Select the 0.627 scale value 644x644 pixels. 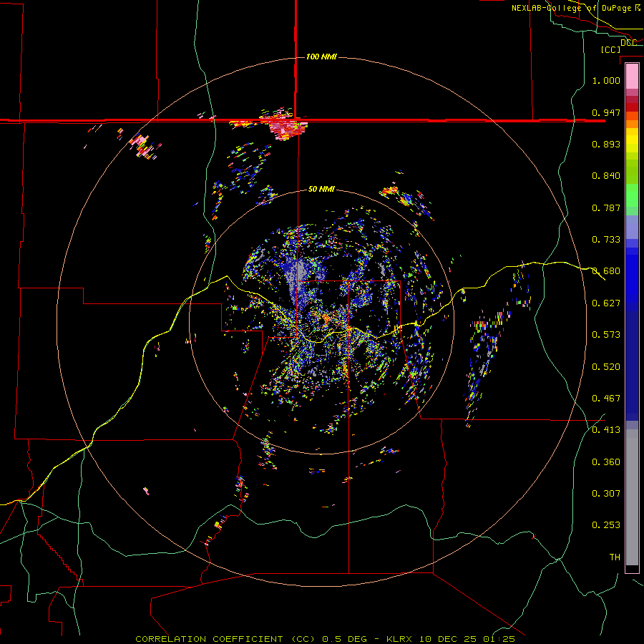606,303
